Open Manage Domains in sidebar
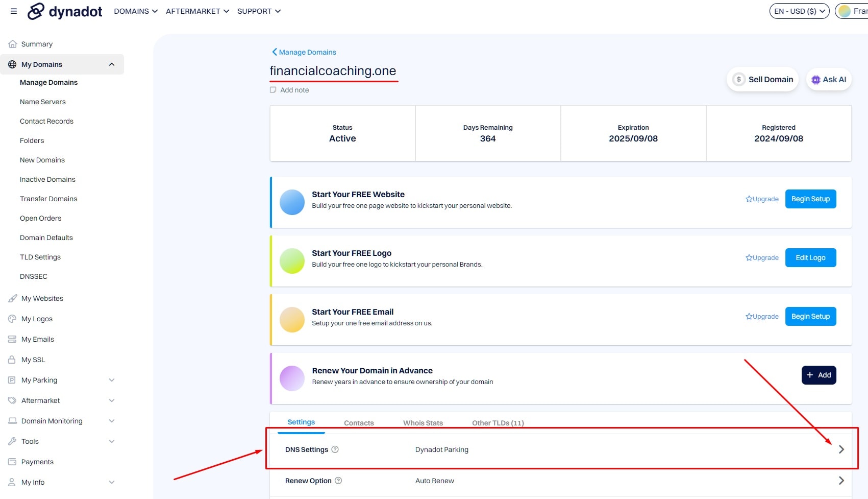The height and width of the screenshot is (499, 868). pyautogui.click(x=49, y=82)
